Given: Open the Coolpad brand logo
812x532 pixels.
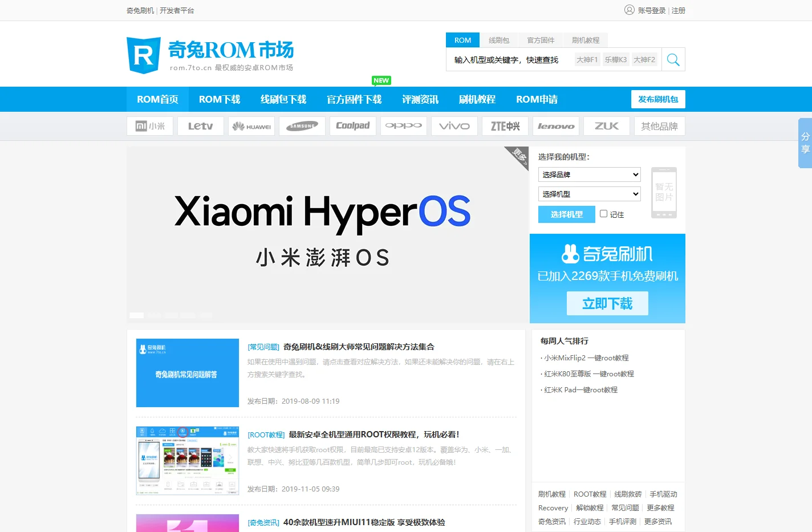Looking at the screenshot, I should tap(353, 126).
